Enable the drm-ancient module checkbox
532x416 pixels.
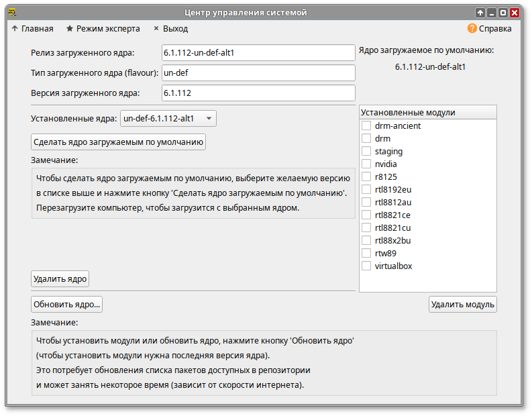366,126
